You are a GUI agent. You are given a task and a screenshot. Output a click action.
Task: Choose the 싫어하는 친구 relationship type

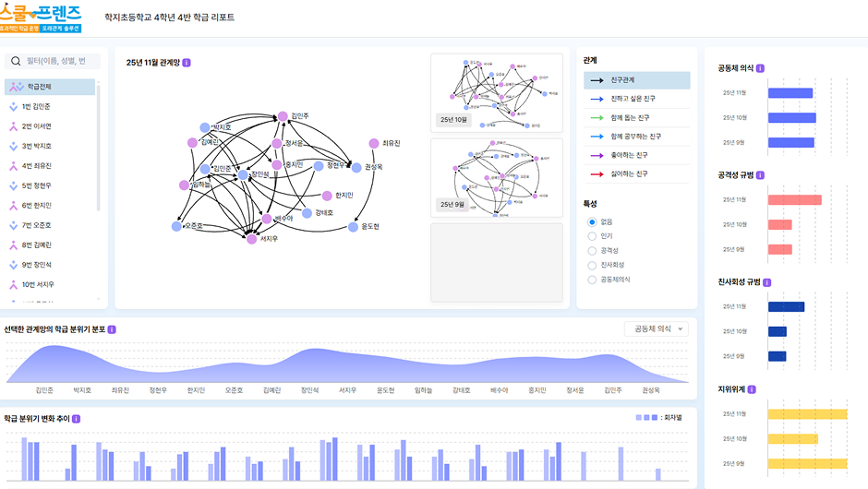click(636, 173)
